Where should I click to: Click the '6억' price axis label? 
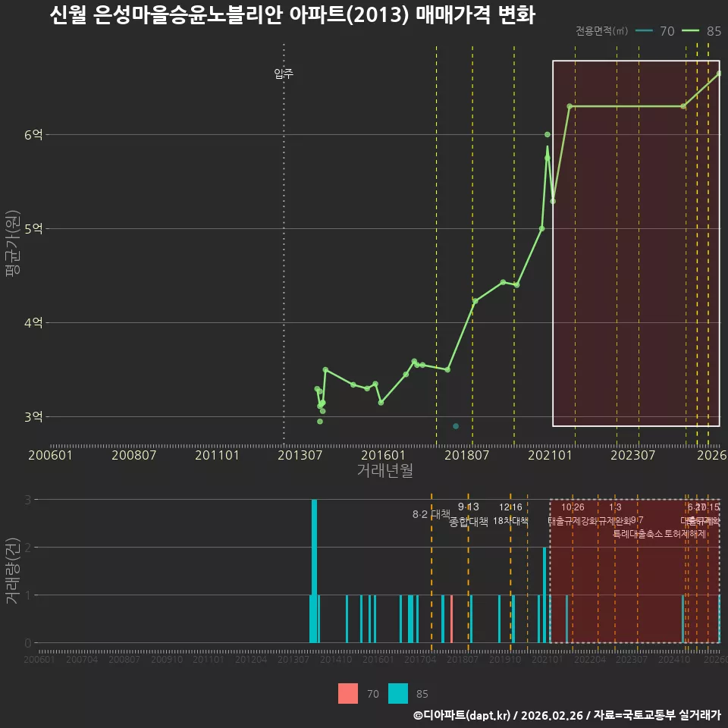(33, 135)
